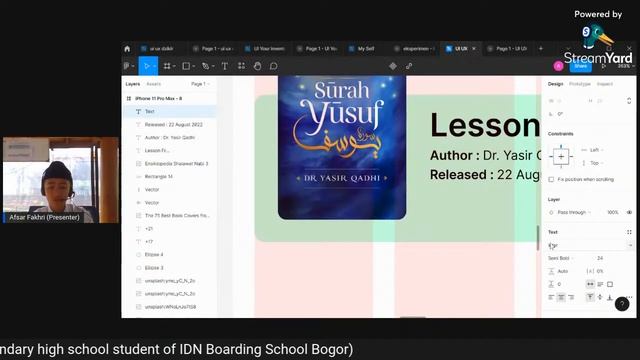Open the zoom level dropdown
The image size is (640, 360).
(626, 66)
